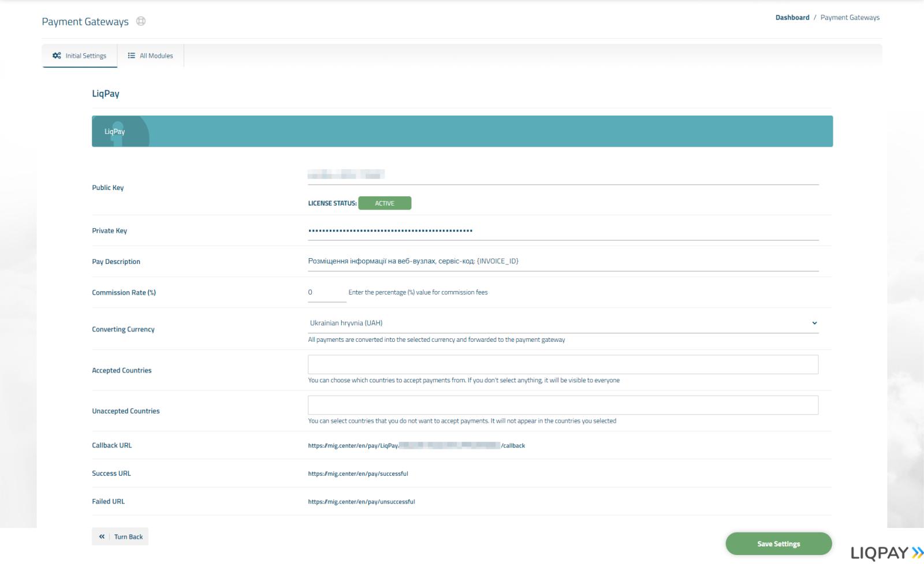The image size is (924, 570).
Task: Select the Callback URL text
Action: pos(416,445)
